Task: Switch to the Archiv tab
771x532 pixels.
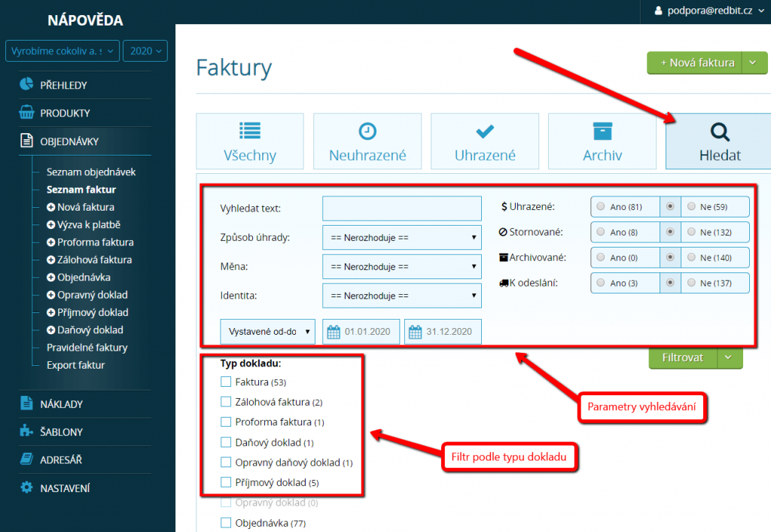Action: point(602,141)
